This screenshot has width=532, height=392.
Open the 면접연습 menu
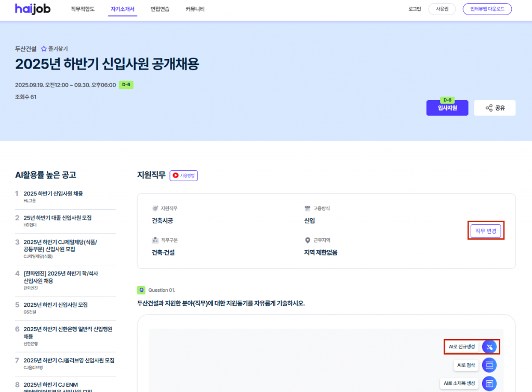(160, 9)
